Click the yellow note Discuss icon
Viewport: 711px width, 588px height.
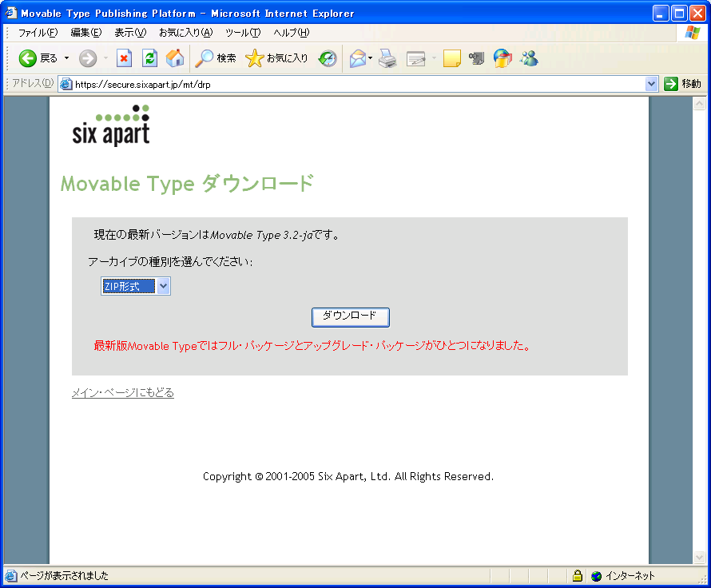tap(451, 58)
